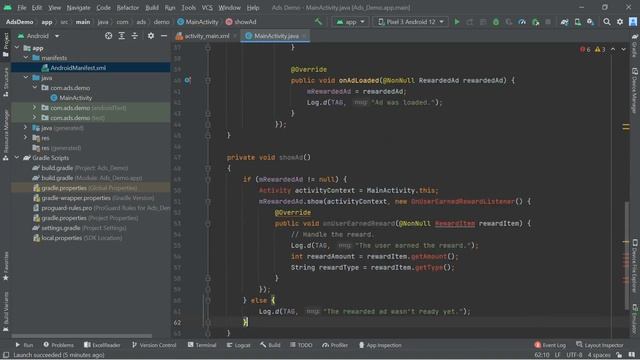Click the editor vertical scrollbar thumb
The width and height of the screenshot is (640, 360).
coord(627,256)
